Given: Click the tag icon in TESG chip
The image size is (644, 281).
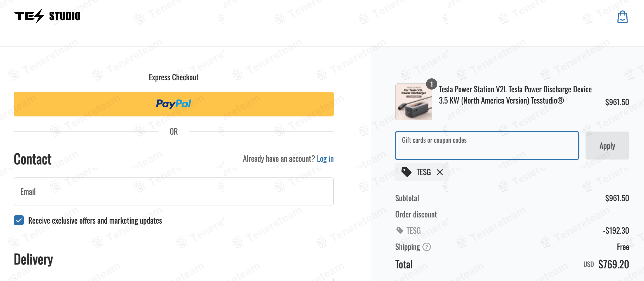Looking at the screenshot, I should pyautogui.click(x=406, y=172).
